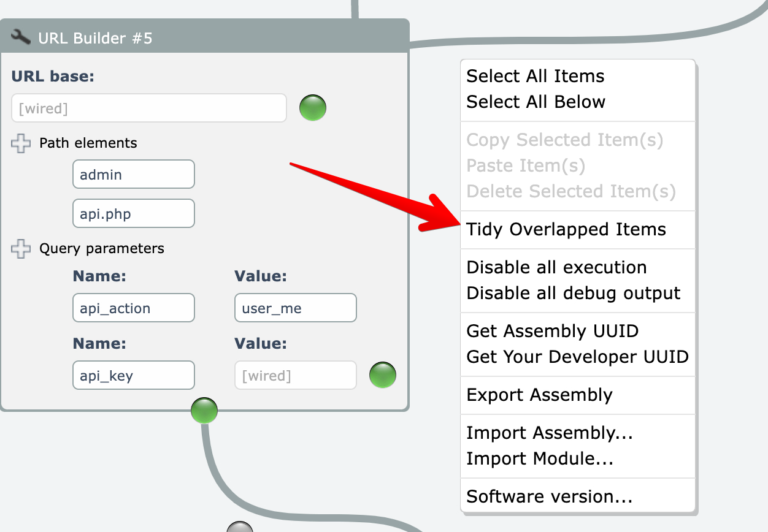This screenshot has width=768, height=532.
Task: Choose Select All Below
Action: point(536,102)
